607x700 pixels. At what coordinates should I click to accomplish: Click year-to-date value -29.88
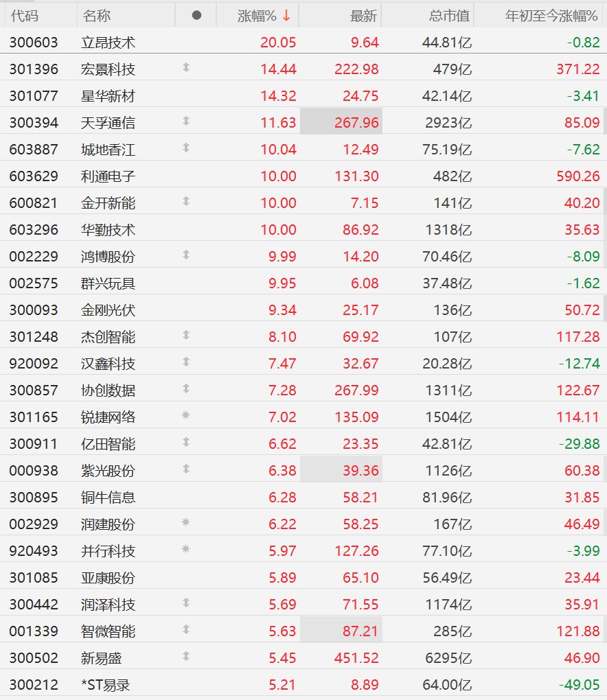(x=580, y=444)
